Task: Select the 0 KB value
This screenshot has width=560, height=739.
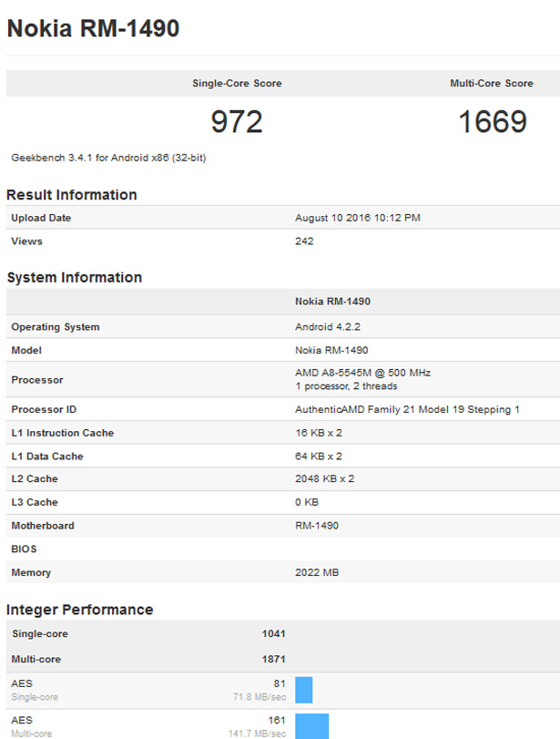Action: pos(307,502)
